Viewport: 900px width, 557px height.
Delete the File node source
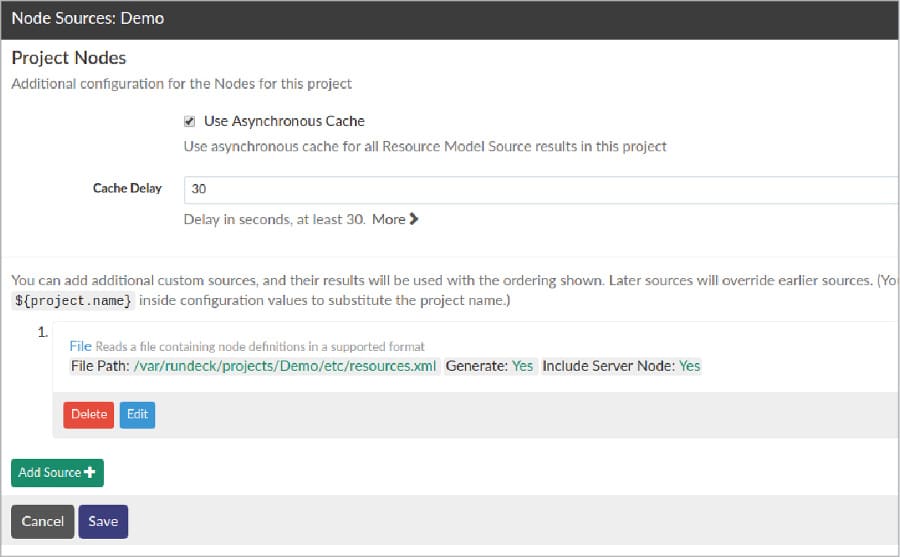tap(89, 414)
